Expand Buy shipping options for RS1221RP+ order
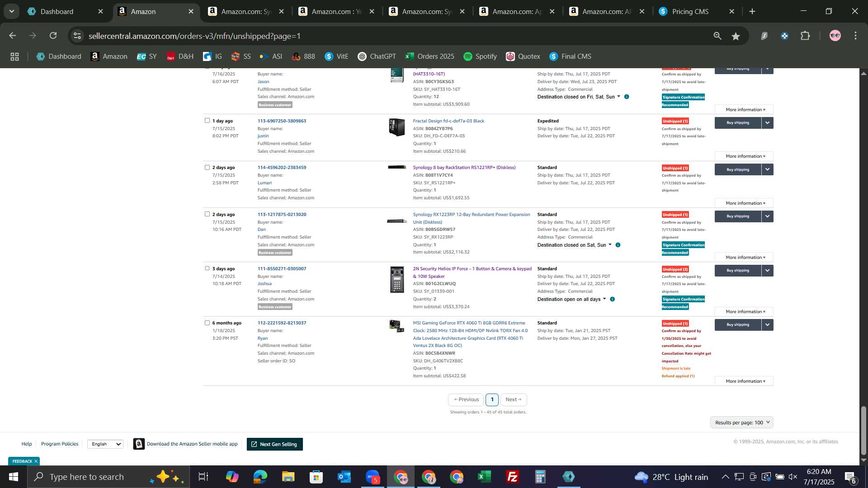 tap(767, 169)
